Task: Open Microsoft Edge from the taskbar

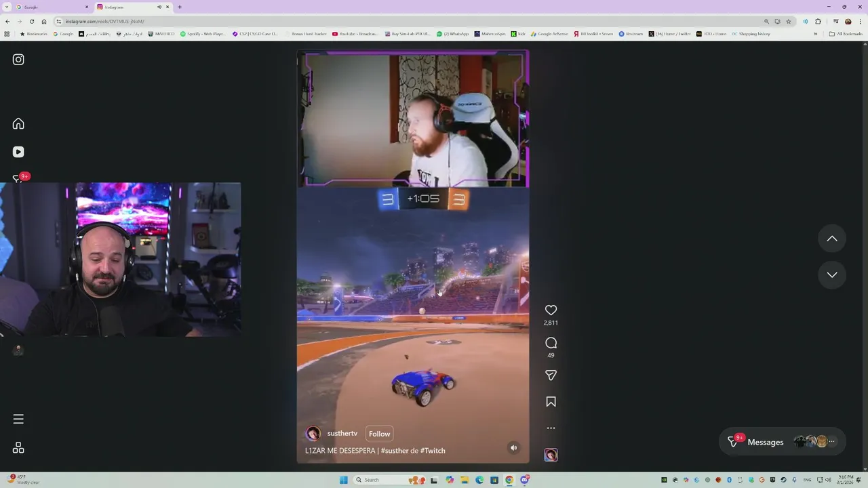Action: coord(479,480)
